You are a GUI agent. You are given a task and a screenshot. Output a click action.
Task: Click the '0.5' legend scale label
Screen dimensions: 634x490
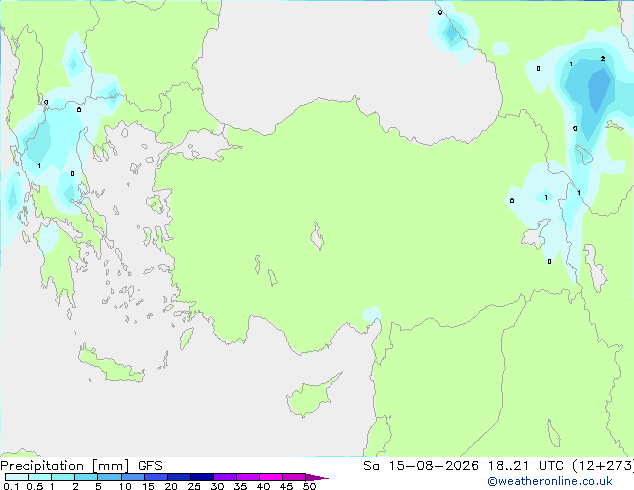[35, 486]
